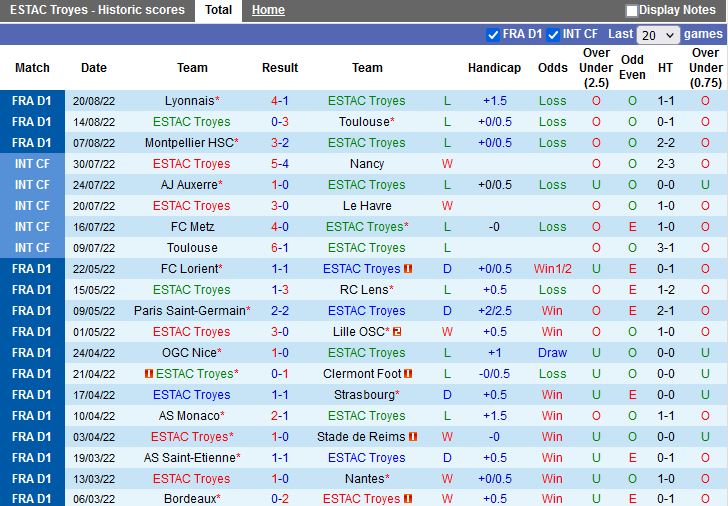
Task: Click red card icon in 22/05/22 Lorient match
Action: [408, 269]
